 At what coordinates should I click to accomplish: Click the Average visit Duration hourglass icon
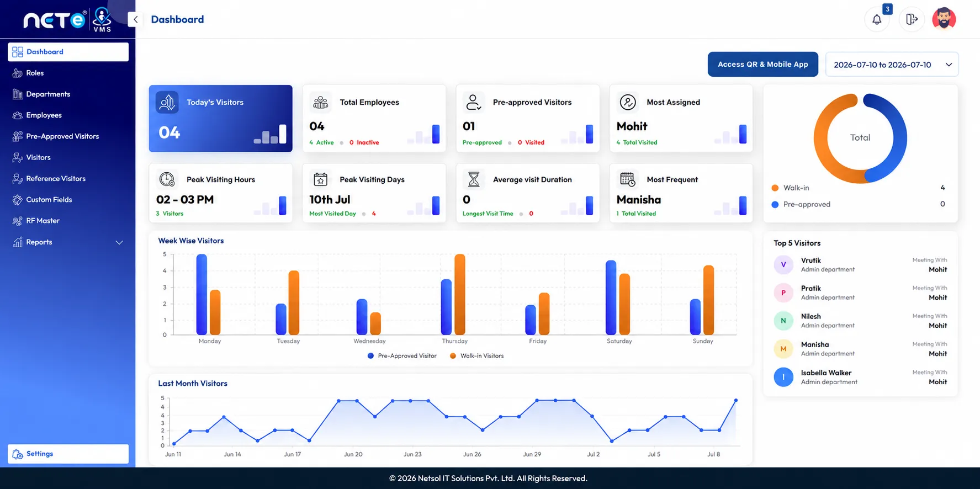tap(474, 179)
